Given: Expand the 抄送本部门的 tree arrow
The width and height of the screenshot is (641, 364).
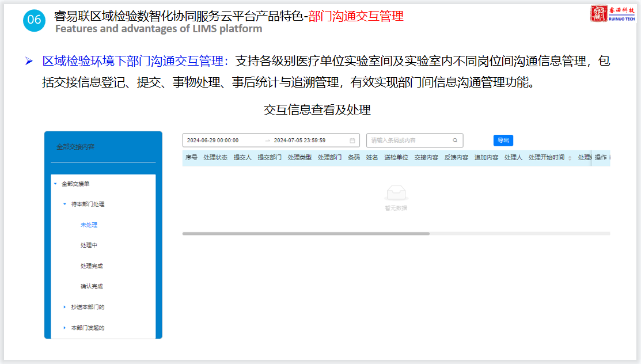Looking at the screenshot, I should (65, 307).
